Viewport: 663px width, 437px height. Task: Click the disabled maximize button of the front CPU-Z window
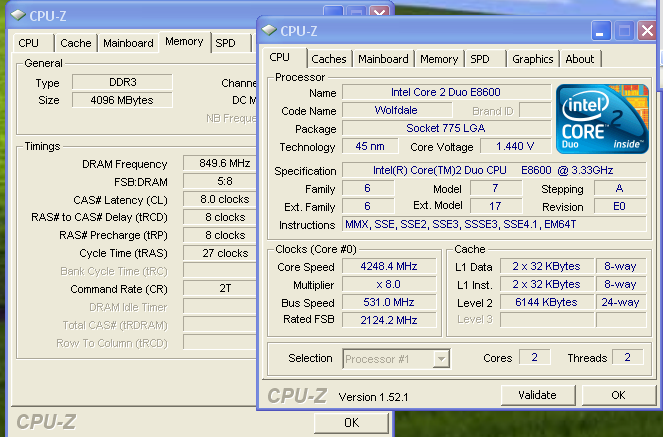624,31
